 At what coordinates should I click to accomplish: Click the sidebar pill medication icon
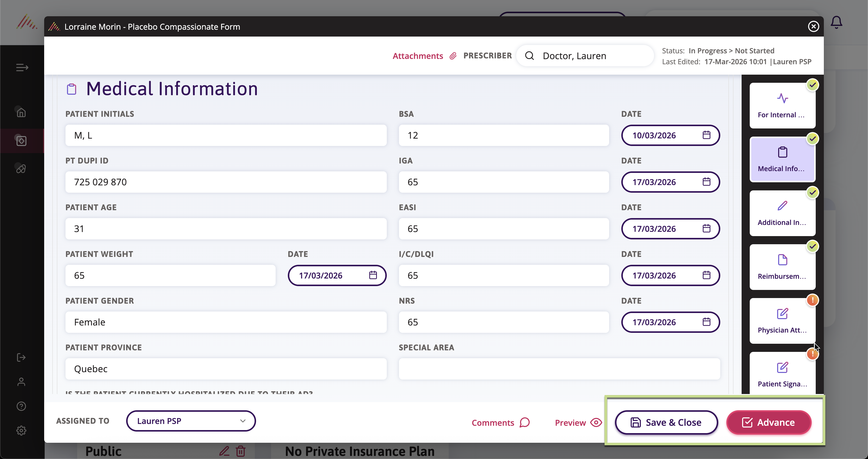(21, 169)
